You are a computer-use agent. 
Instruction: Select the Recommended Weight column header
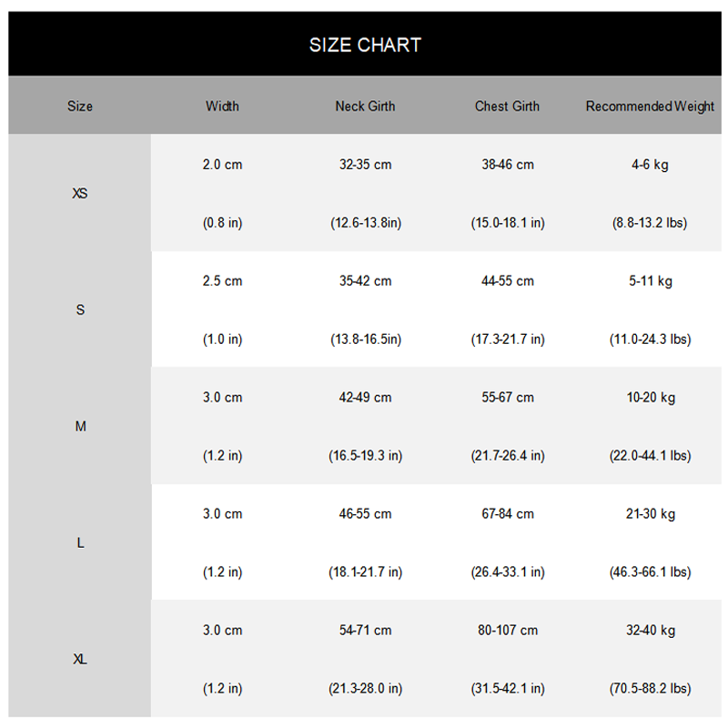click(x=650, y=106)
